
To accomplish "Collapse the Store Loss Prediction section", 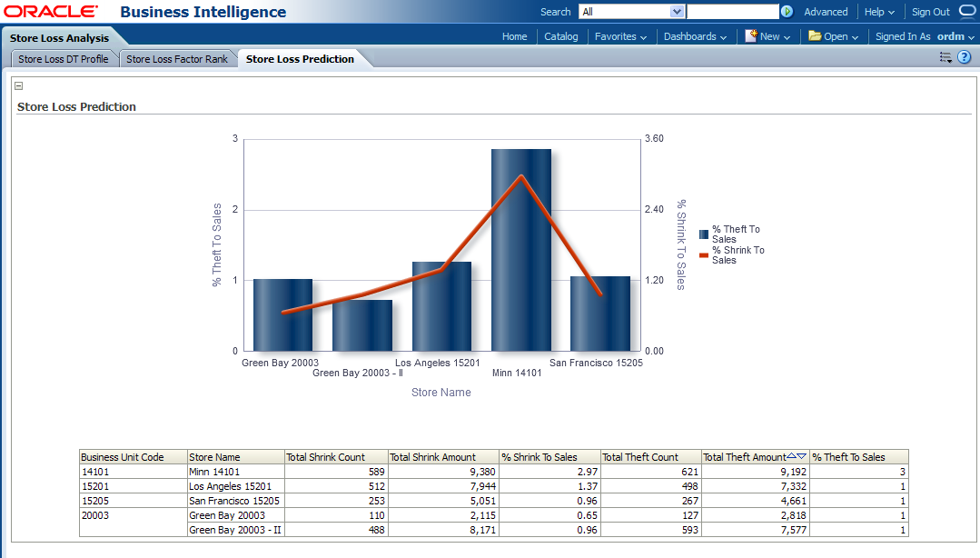I will coord(19,85).
